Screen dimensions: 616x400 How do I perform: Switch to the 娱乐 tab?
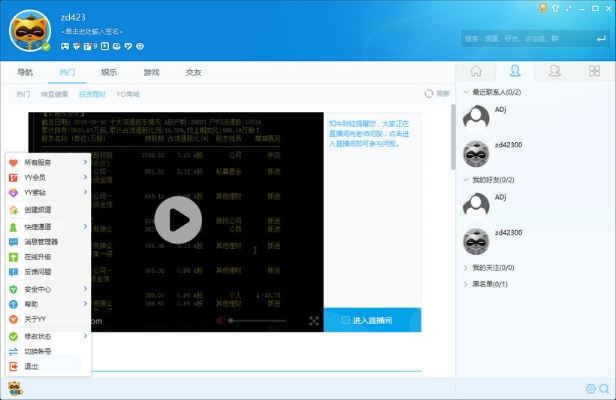tap(109, 73)
